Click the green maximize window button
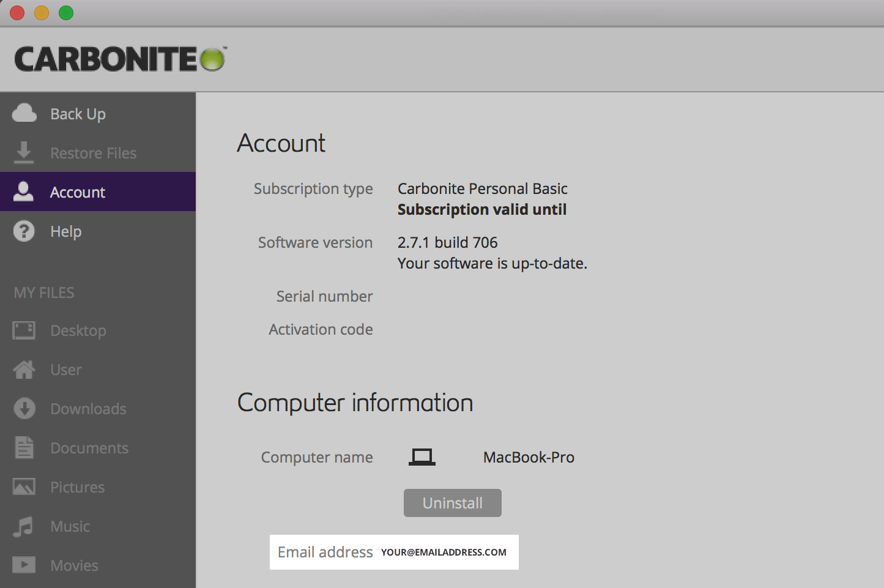Screen dimensions: 884x588 coord(66,13)
